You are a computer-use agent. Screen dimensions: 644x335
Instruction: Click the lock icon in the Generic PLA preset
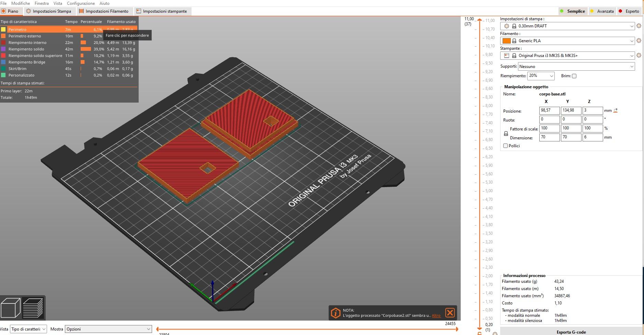click(x=514, y=41)
